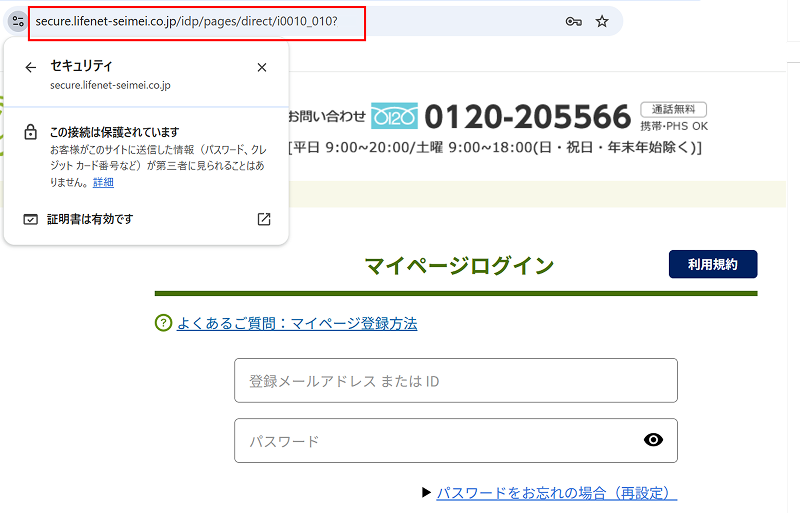Toggle password visibility eye icon
This screenshot has height=513, width=800.
tap(653, 439)
